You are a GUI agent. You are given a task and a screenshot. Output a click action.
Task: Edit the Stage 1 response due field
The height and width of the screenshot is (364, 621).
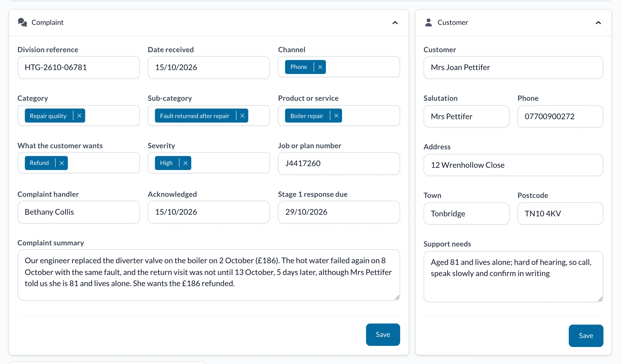(339, 212)
